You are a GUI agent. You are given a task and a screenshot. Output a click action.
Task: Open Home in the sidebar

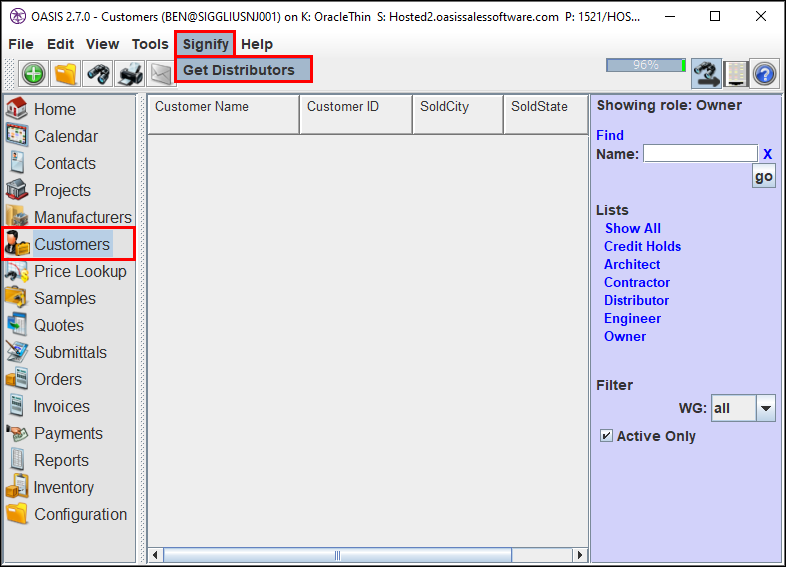[x=41, y=109]
